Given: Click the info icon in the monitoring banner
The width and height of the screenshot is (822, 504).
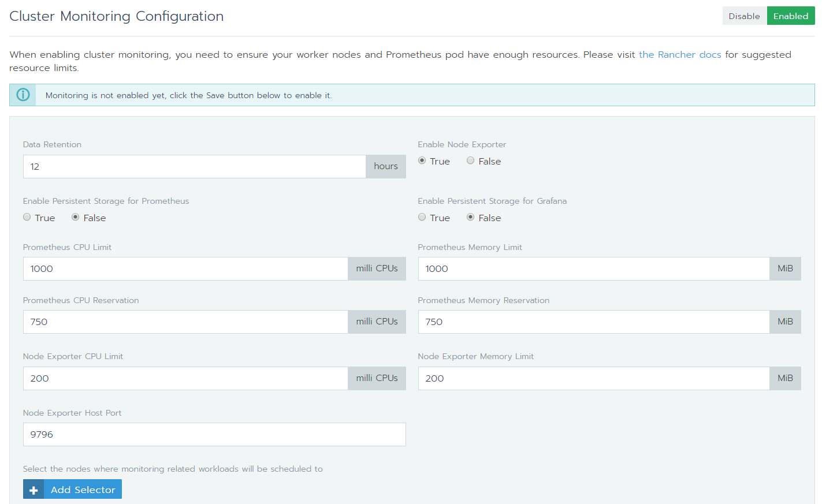Looking at the screenshot, I should click(x=23, y=95).
